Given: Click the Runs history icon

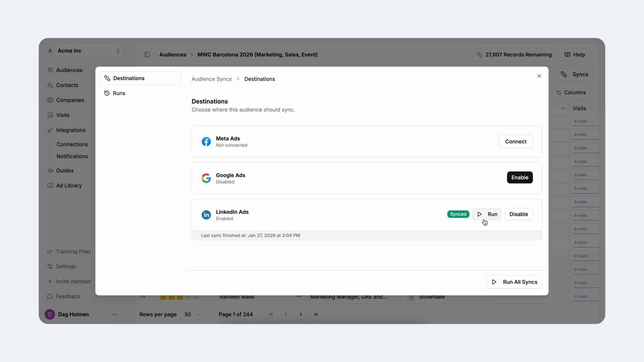Looking at the screenshot, I should 107,93.
